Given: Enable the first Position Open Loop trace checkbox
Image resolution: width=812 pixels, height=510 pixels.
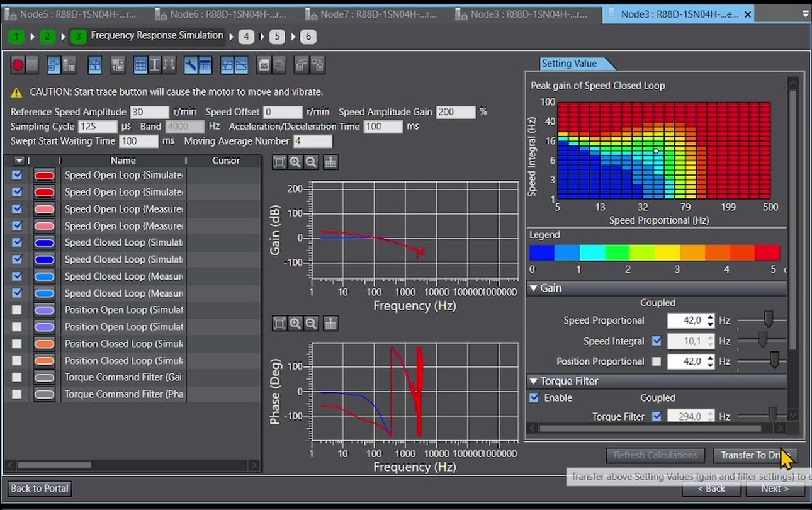Looking at the screenshot, I should (x=17, y=310).
